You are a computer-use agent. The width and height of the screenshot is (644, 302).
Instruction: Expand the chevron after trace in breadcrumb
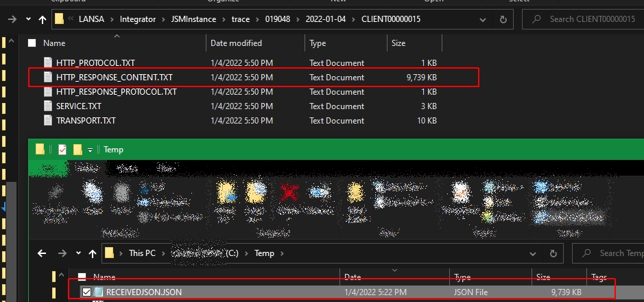tap(257, 19)
